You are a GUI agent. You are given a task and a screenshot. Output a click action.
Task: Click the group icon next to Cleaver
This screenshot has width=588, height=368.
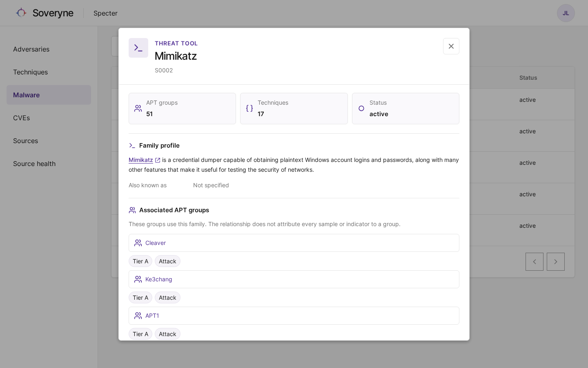click(x=138, y=243)
